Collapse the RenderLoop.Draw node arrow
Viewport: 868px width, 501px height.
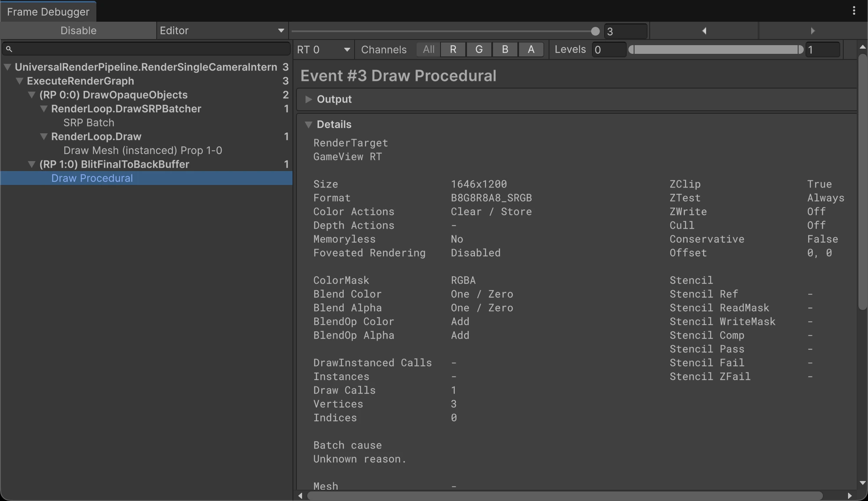(44, 136)
